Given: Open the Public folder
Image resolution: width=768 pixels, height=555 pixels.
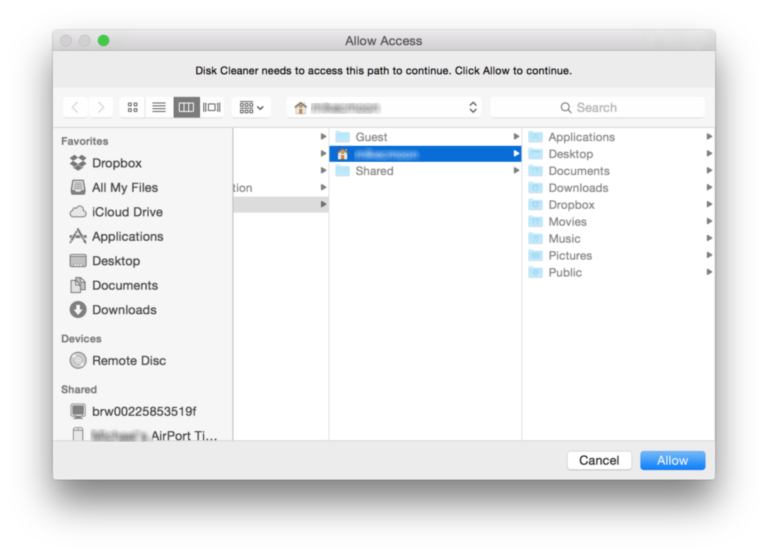Looking at the screenshot, I should point(618,272).
